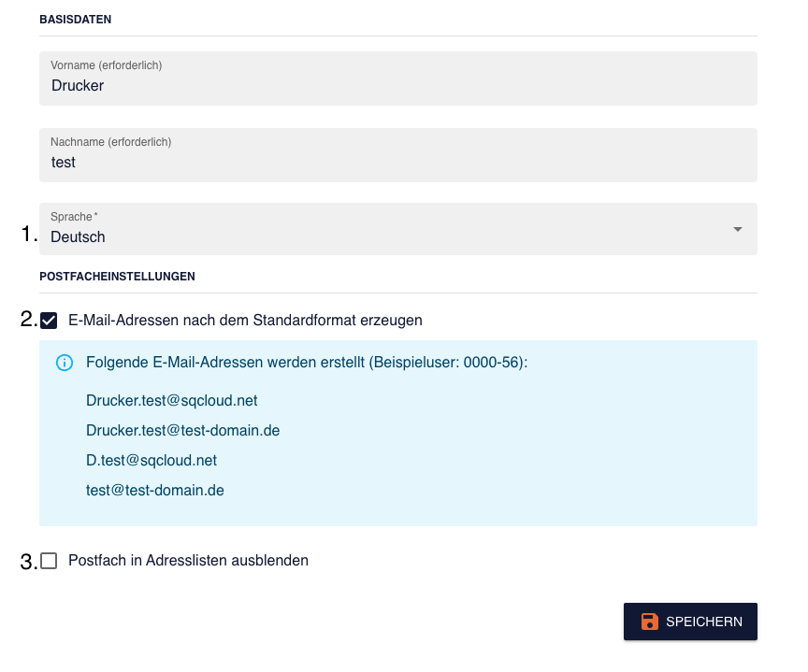Focus the Nachname field containing test
The height and width of the screenshot is (672, 808).
[397, 163]
